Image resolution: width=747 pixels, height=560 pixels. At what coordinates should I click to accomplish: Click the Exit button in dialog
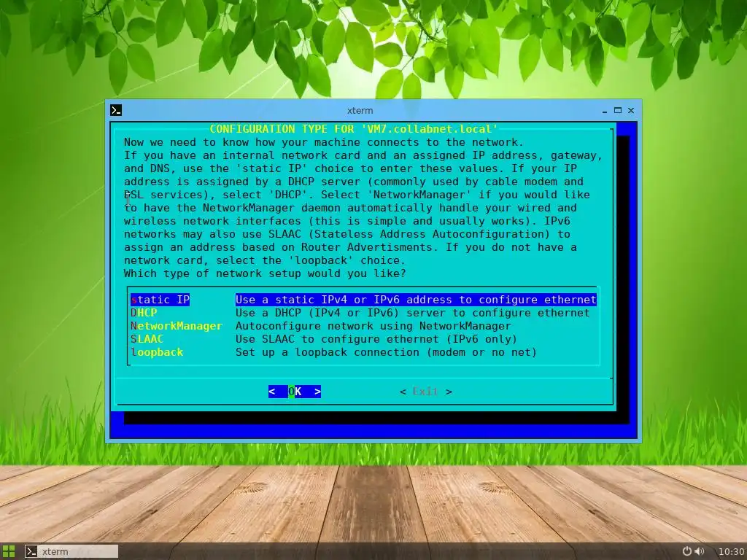[x=425, y=392]
